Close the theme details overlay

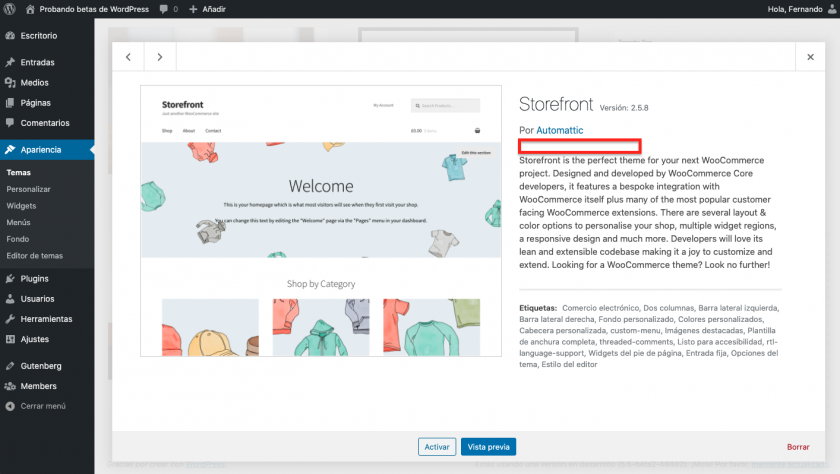tap(810, 57)
